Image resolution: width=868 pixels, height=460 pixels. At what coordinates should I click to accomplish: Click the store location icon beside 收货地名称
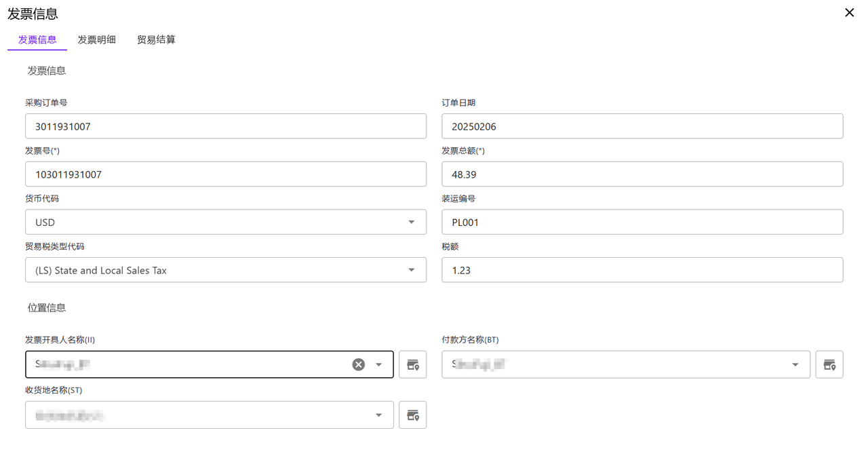point(412,415)
